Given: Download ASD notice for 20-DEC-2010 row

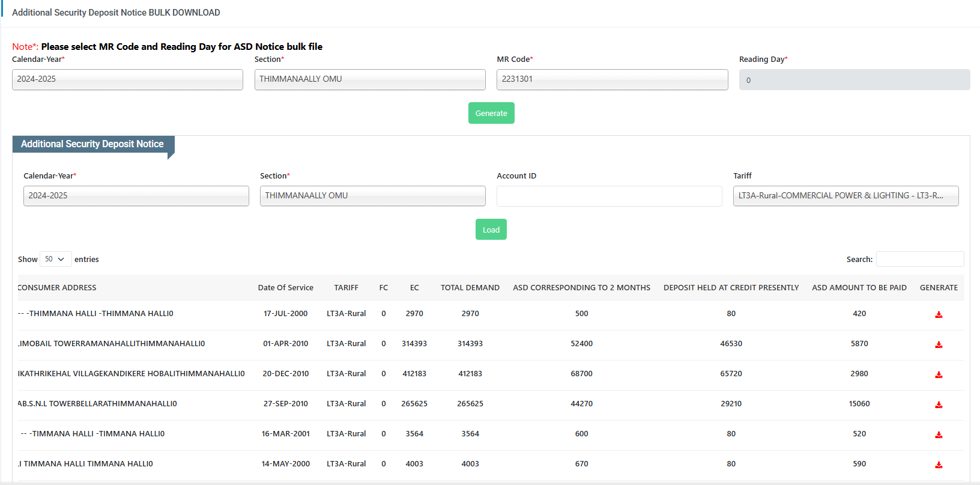Looking at the screenshot, I should point(939,375).
